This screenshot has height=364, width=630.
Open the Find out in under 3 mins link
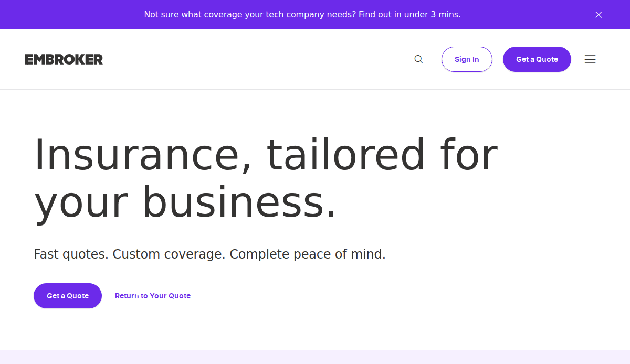408,15
